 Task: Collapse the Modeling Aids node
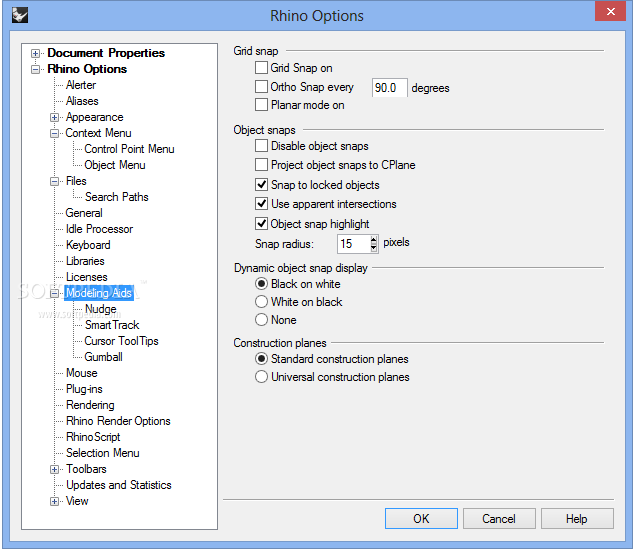pos(54,293)
